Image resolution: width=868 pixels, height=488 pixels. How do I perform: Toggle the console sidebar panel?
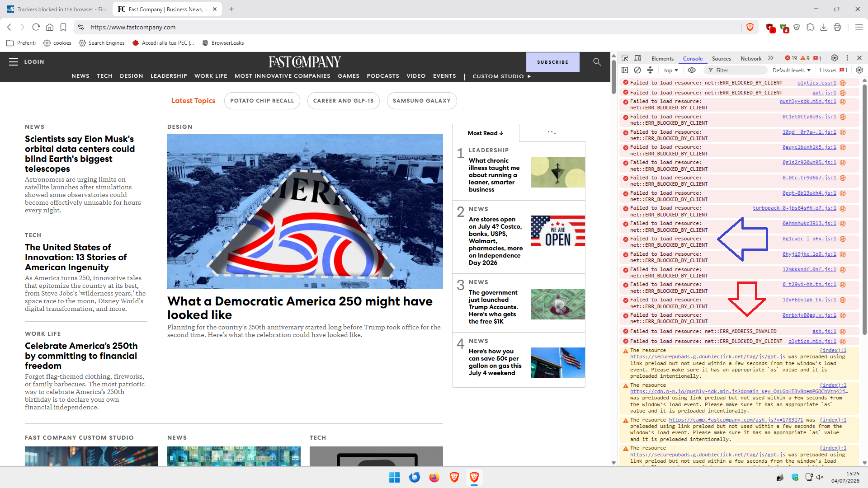tap(625, 70)
